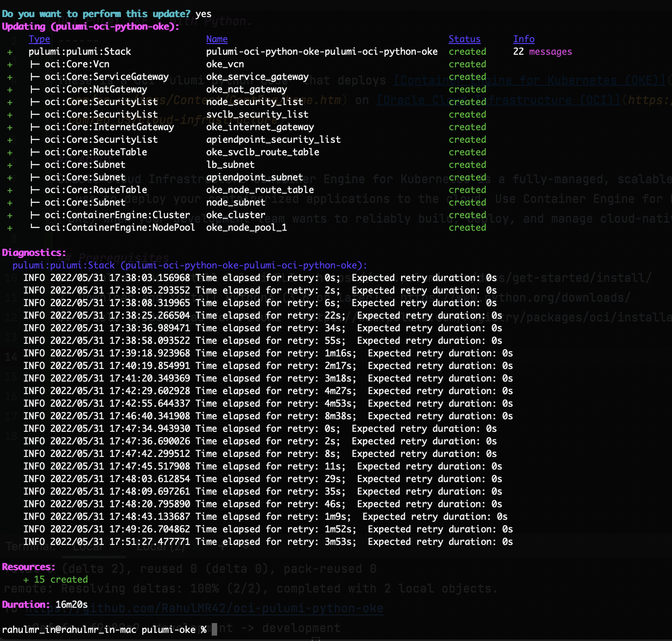Click created status on the oke_node_pool_1 row
The image size is (672, 641).
click(x=467, y=228)
